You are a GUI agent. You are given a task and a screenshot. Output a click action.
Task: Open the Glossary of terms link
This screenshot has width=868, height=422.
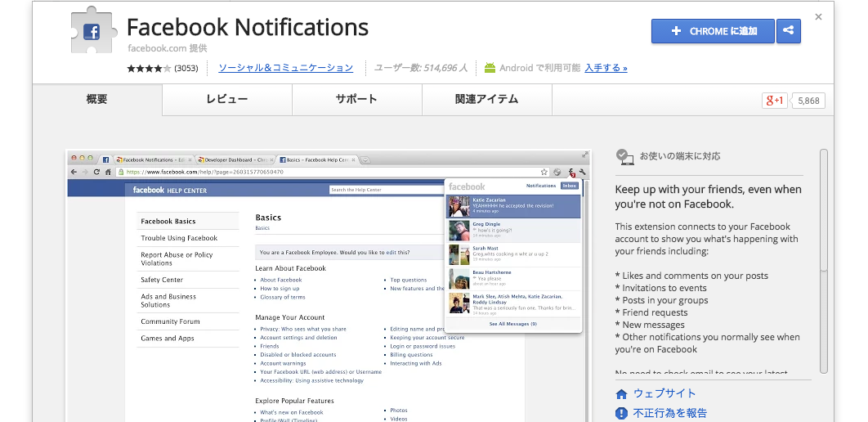pos(283,298)
